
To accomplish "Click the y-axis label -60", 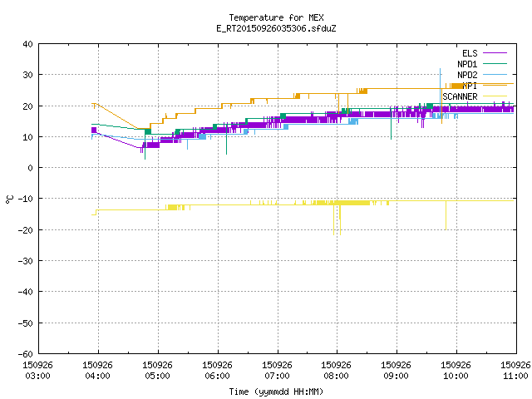I will coord(26,354).
